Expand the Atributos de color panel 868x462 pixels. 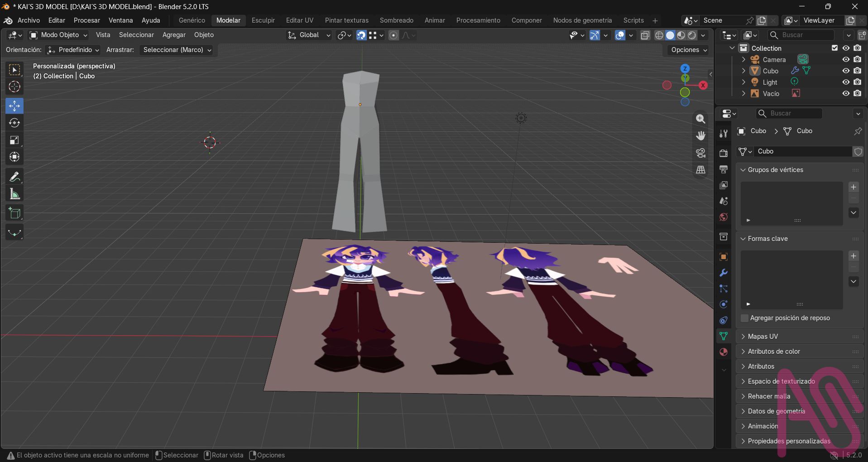[800, 351]
